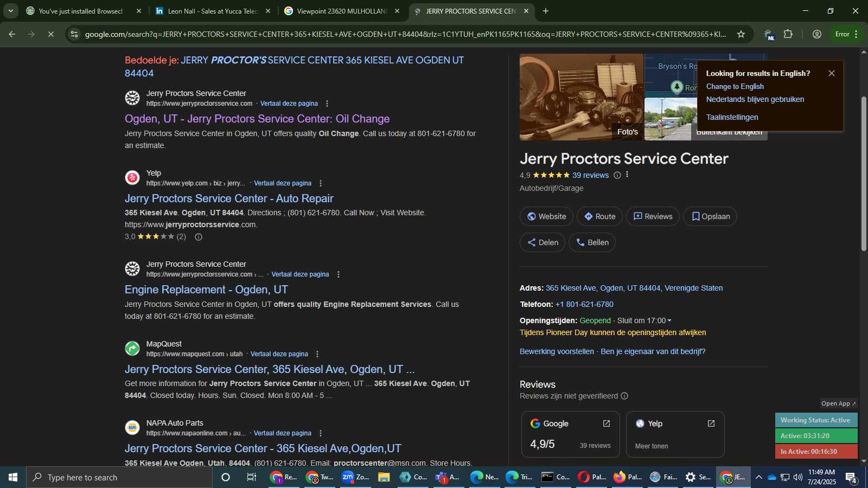This screenshot has width=868, height=488.
Task: Stop loading the page
Action: click(50, 34)
